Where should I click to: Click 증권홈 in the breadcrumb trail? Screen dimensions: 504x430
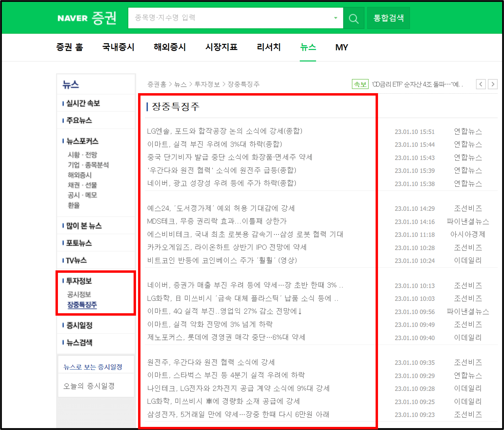157,84
